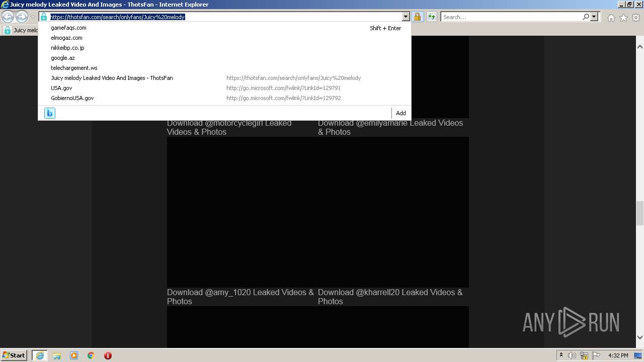This screenshot has width=644, height=362.
Task: Click the vertical scrollbar thumb
Action: 640,213
